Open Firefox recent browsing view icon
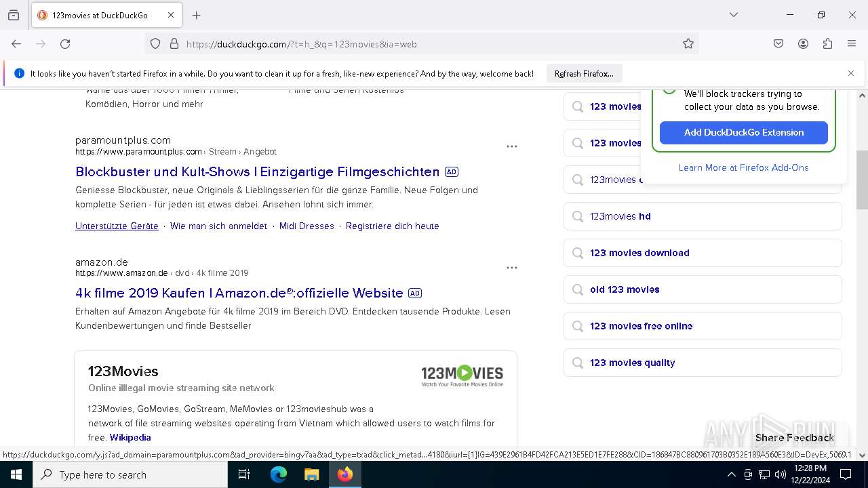Screen dimensions: 868x488 [14, 15]
